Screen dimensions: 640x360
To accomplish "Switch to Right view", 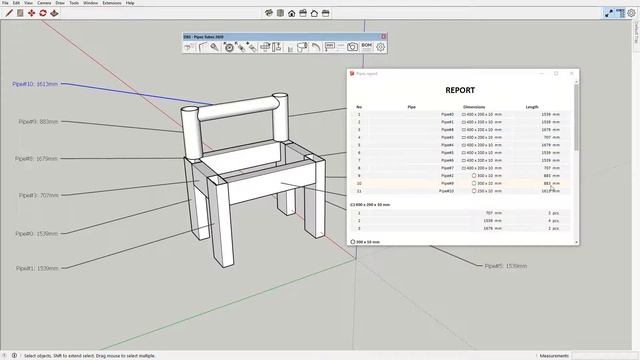I will coord(303,13).
